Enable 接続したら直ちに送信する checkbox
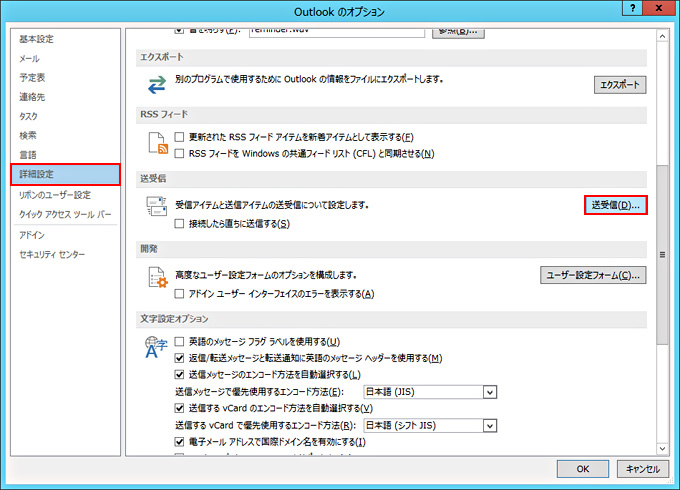Screen dimensions: 680x490 coord(180,224)
